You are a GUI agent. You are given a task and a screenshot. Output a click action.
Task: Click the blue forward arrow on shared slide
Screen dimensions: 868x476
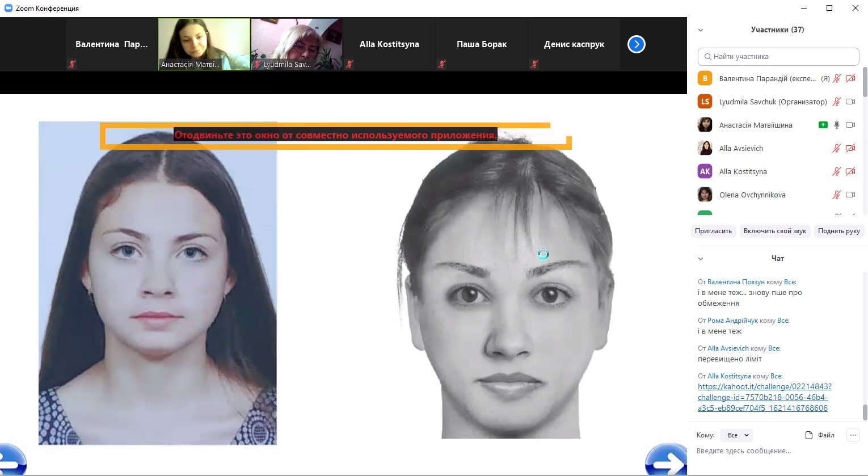[x=667, y=461]
